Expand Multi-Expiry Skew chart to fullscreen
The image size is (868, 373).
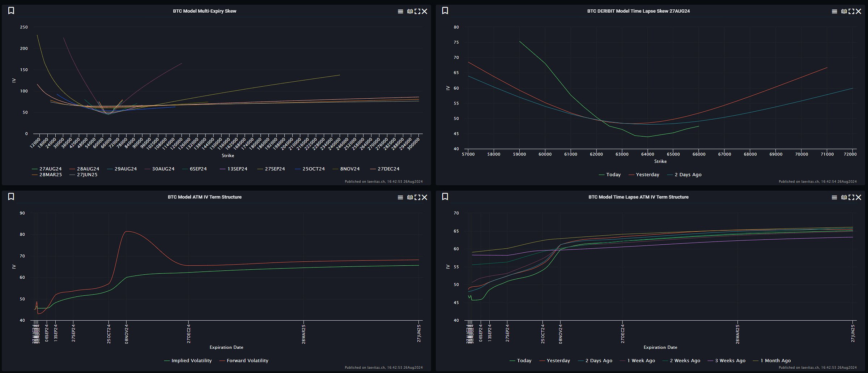417,12
